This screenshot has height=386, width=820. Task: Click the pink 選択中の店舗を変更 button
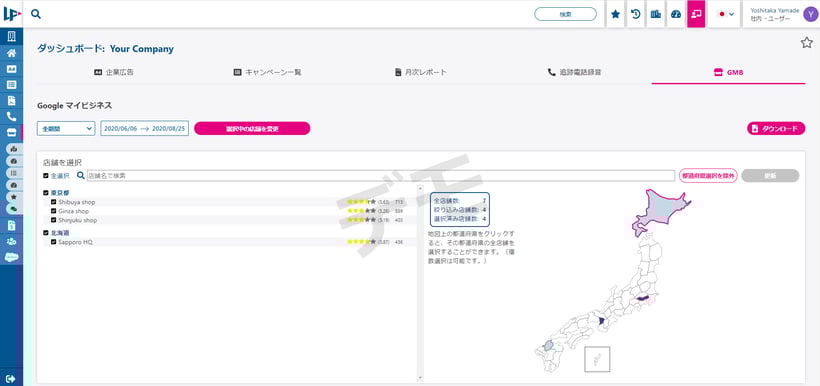[x=252, y=129]
